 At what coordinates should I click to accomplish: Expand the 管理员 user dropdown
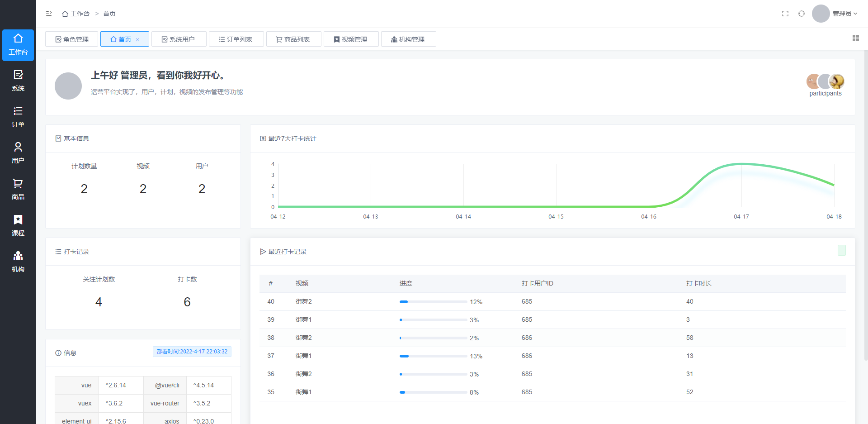(x=845, y=14)
